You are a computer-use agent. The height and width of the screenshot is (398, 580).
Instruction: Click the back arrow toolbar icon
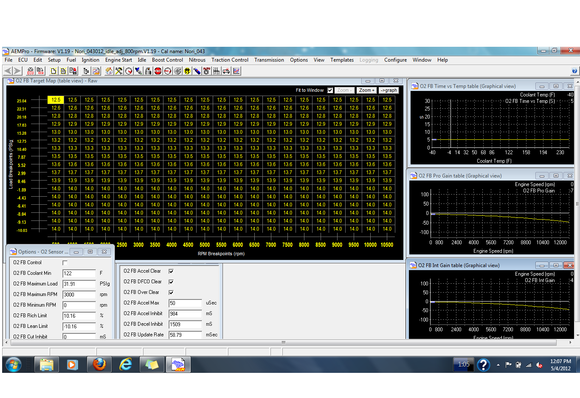coord(8,71)
